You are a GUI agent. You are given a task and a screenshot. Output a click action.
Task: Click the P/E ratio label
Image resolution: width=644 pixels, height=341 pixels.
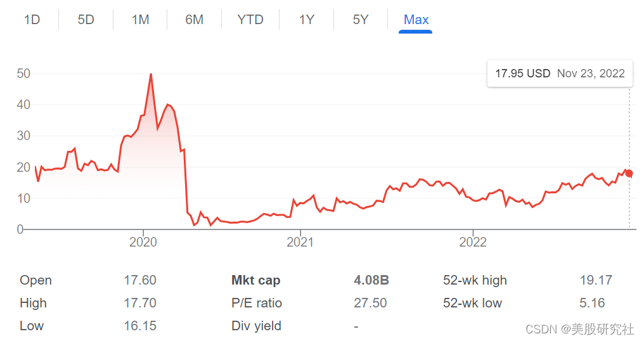tap(257, 303)
